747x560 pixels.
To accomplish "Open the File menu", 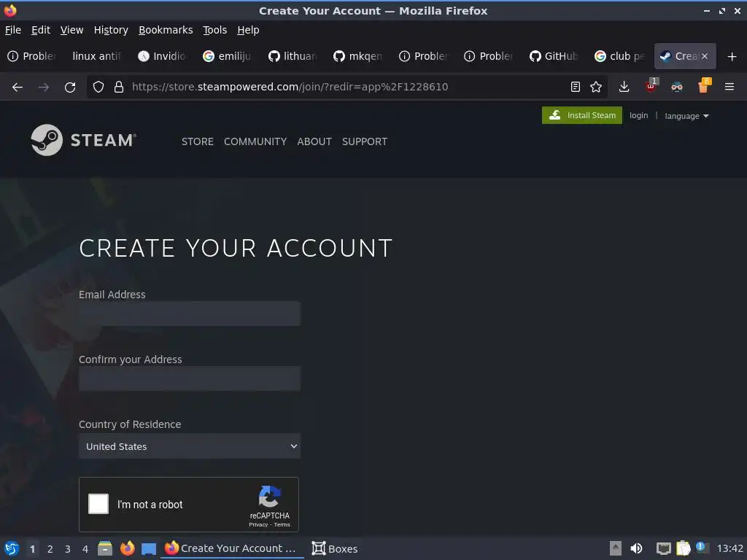I will point(13,30).
